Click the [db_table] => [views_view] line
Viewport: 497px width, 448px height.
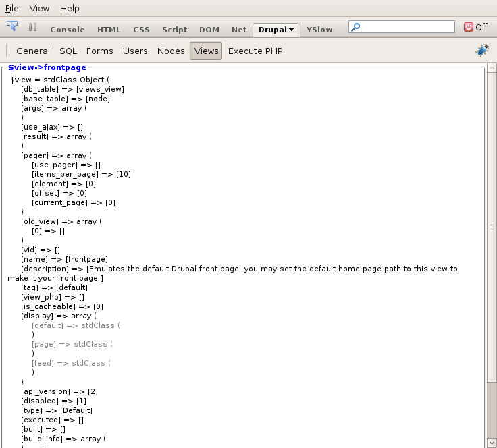pyautogui.click(x=72, y=89)
